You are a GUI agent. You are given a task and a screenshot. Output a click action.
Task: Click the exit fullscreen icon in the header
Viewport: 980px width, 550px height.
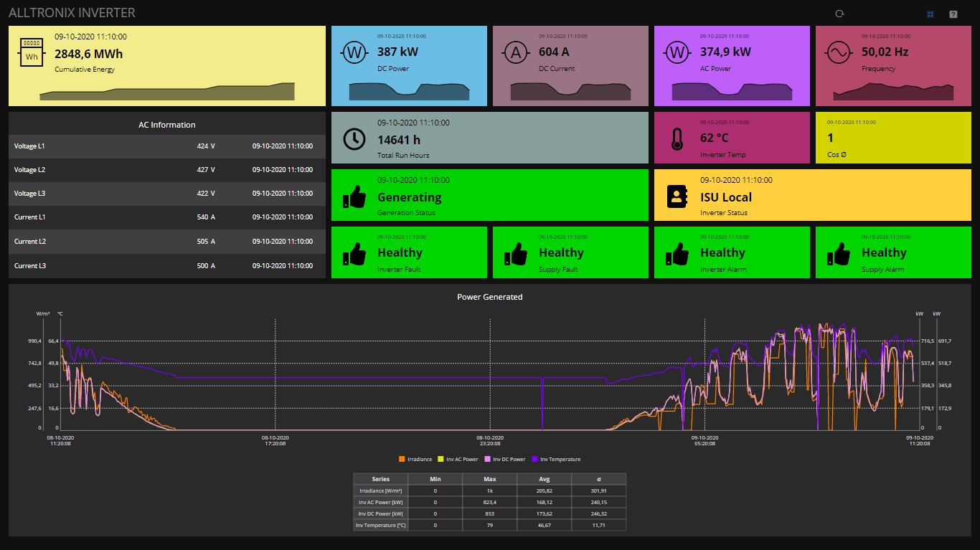930,14
